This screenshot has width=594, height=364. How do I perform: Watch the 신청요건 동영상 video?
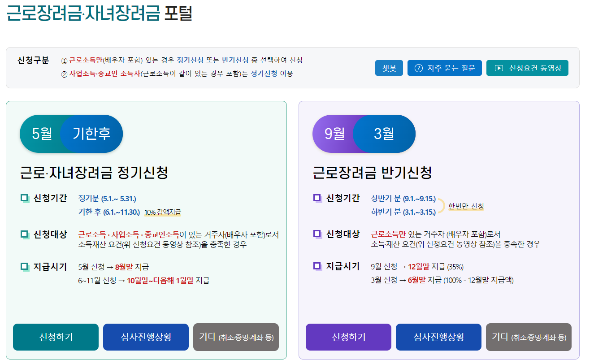click(527, 68)
